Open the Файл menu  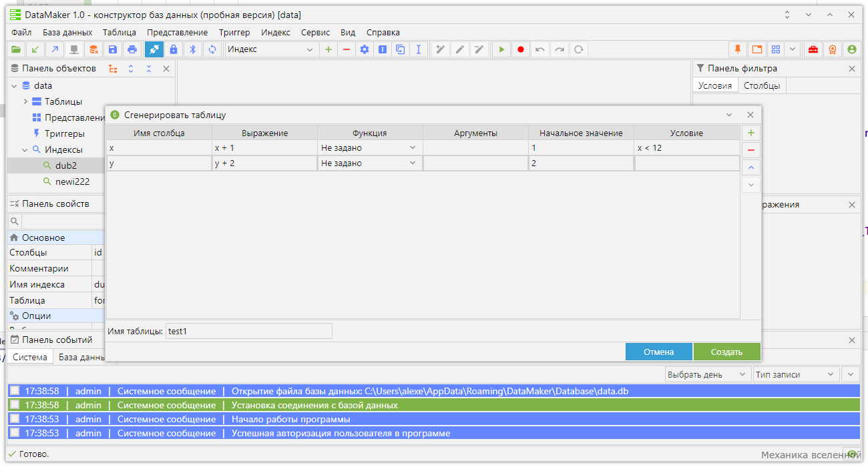click(x=21, y=32)
